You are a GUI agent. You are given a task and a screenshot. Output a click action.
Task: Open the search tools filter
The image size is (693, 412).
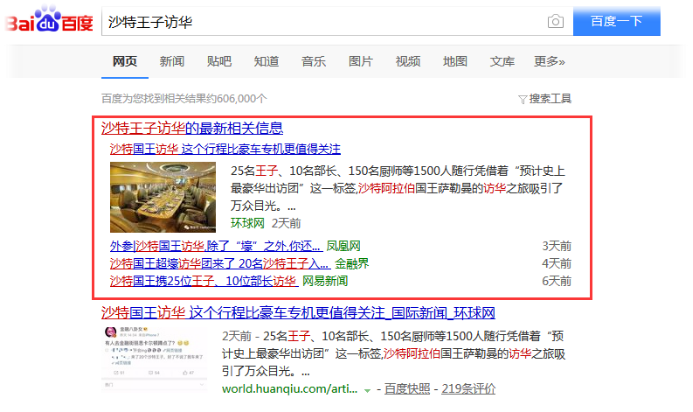[545, 98]
